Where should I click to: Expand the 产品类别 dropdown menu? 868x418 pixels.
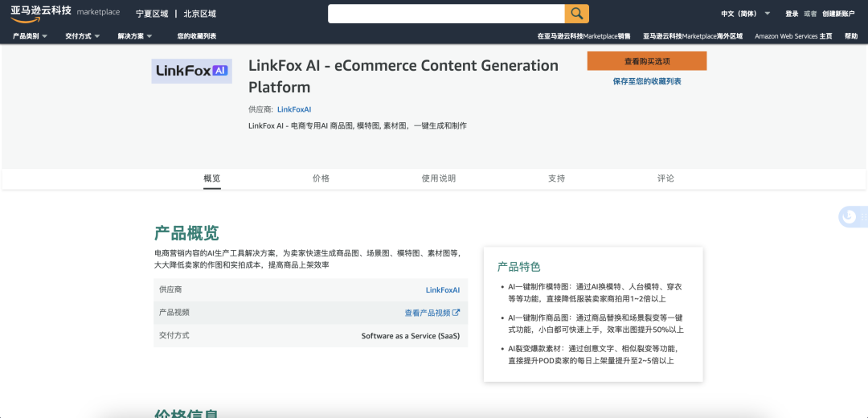(x=30, y=36)
